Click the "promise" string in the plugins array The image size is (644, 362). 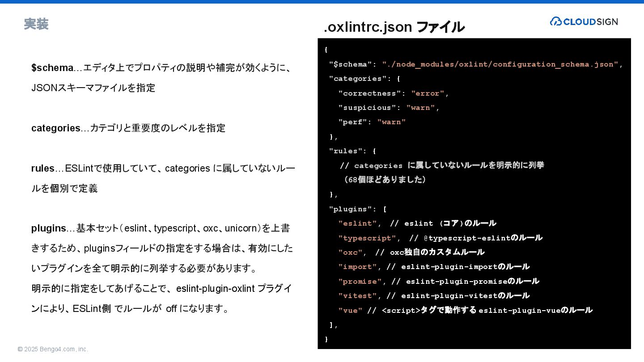pyautogui.click(x=360, y=282)
